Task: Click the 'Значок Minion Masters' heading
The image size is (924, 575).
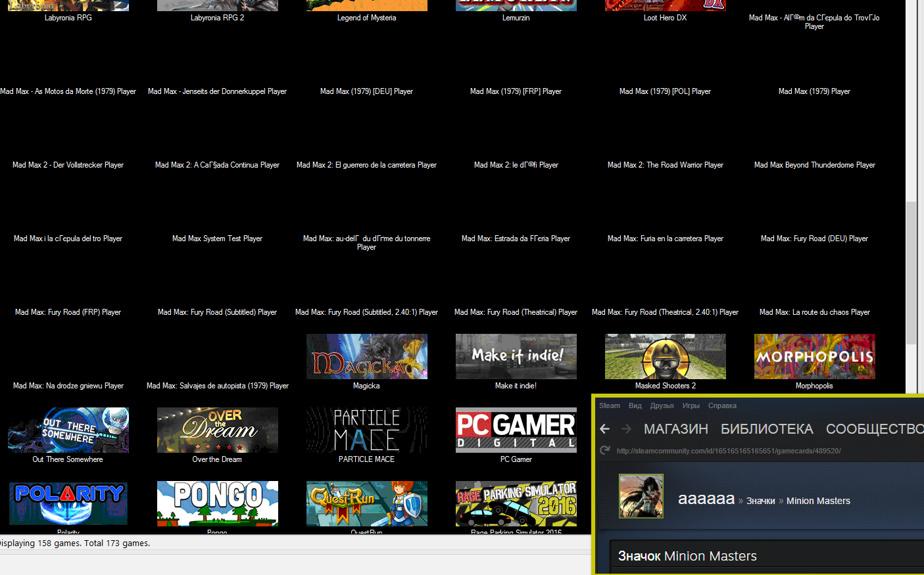Action: tap(687, 556)
